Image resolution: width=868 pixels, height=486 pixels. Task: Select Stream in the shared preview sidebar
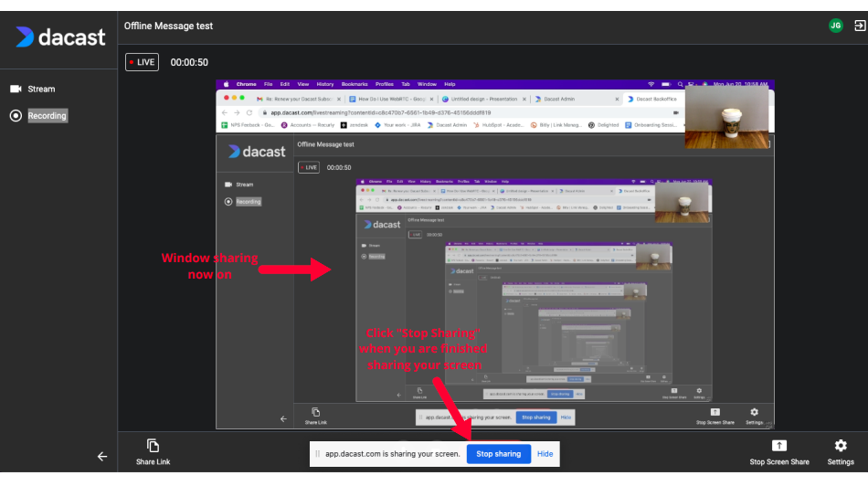pos(239,185)
